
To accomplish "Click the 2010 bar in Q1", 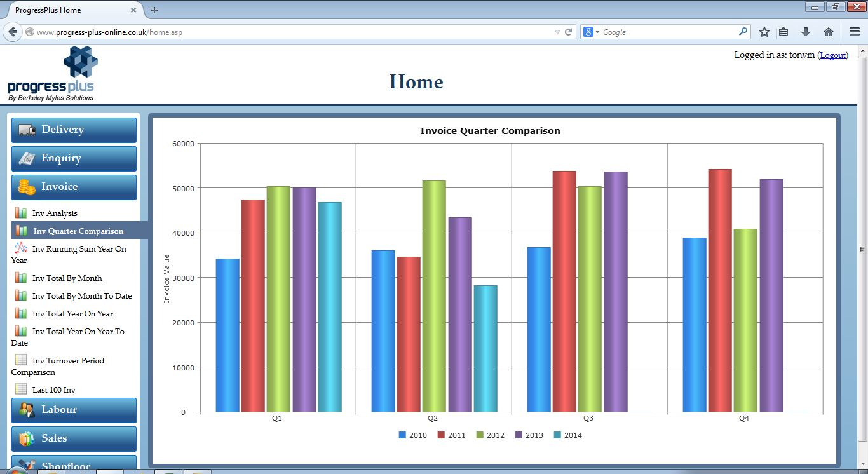I will pos(227,335).
